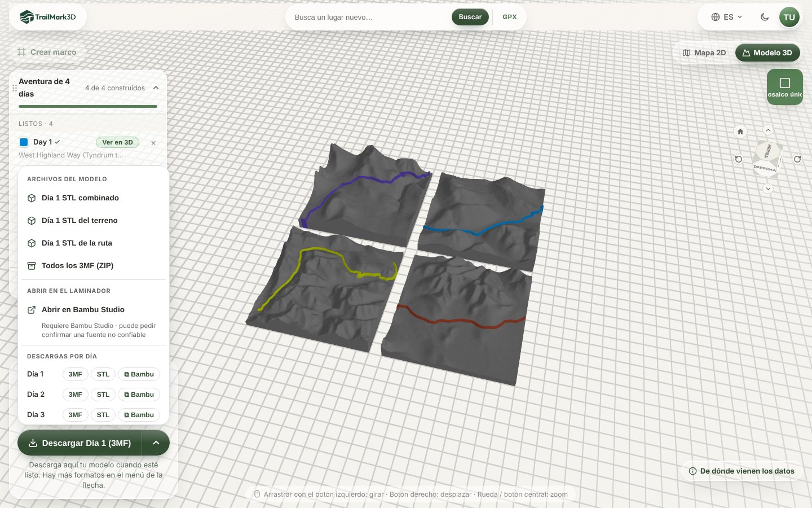Reset the 3D view with the home icon

pos(740,132)
